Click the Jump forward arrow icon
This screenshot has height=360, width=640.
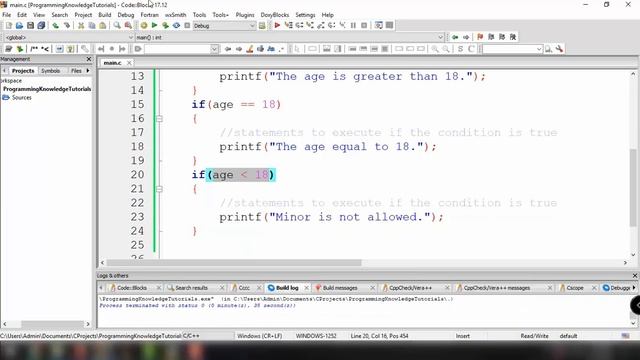click(466, 37)
